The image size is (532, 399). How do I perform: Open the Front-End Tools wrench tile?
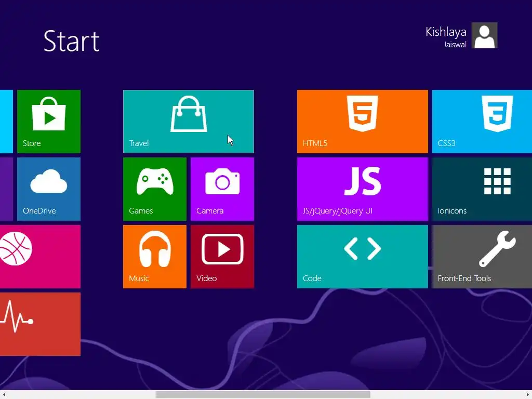[x=482, y=257]
